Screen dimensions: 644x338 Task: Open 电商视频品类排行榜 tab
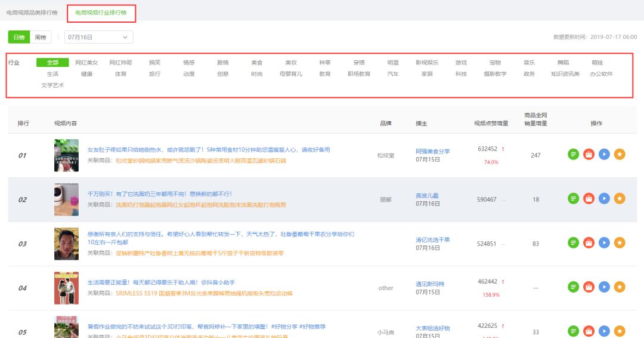32,13
